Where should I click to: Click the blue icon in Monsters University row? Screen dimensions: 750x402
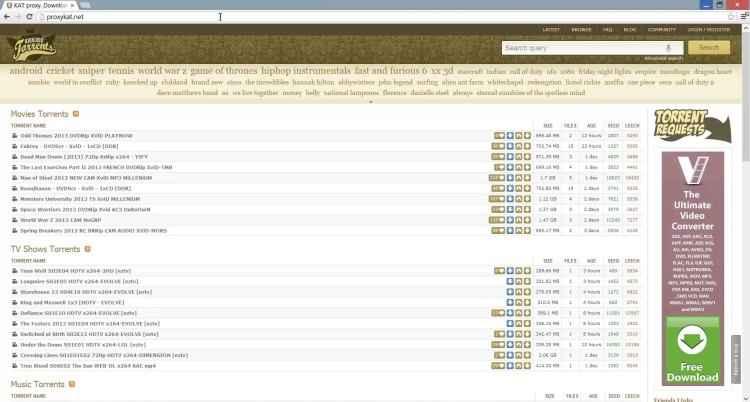tap(510, 199)
